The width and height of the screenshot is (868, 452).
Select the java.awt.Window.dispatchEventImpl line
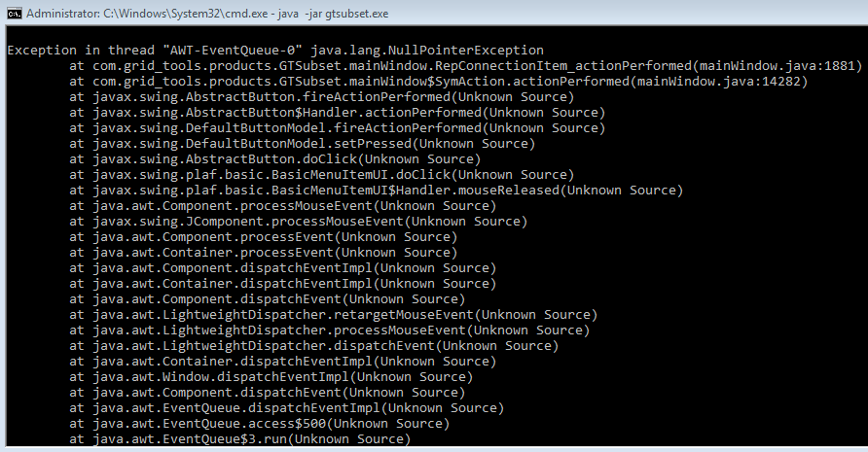[x=278, y=376]
